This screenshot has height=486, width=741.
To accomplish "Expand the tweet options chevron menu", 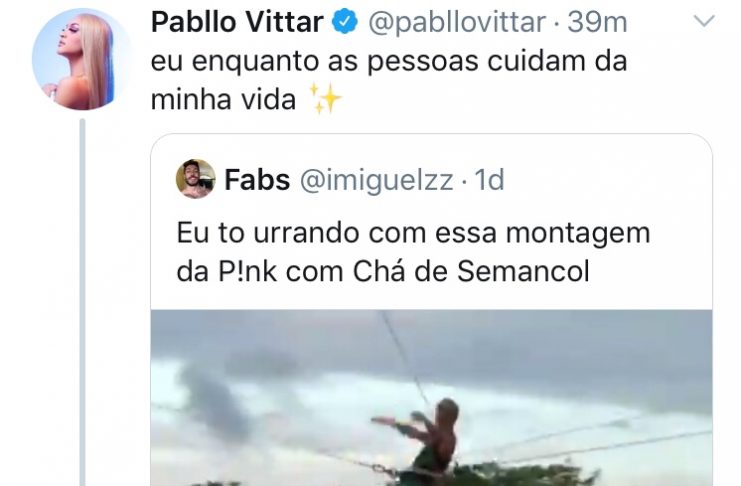I will [x=704, y=21].
